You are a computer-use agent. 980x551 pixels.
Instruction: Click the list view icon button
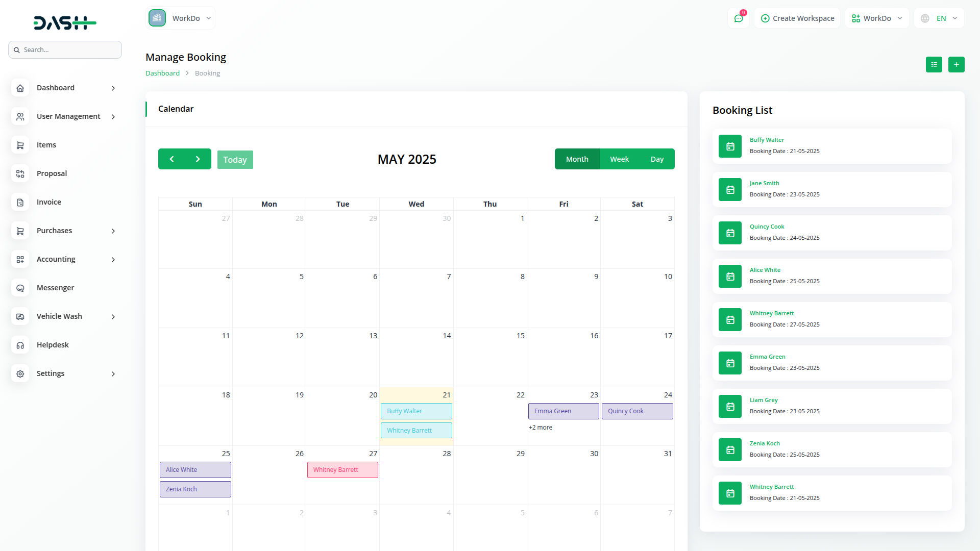point(934,64)
